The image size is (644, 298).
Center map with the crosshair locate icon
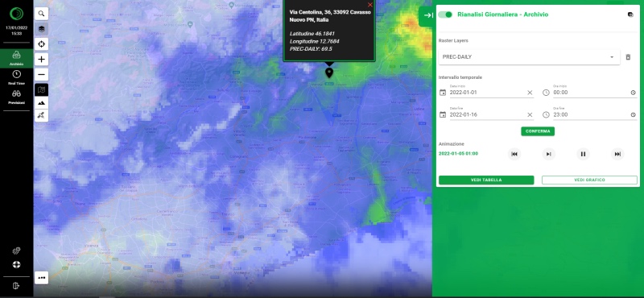point(42,44)
